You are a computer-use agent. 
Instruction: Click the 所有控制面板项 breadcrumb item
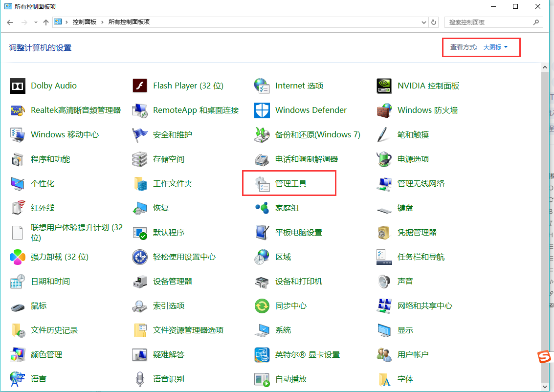pos(129,22)
